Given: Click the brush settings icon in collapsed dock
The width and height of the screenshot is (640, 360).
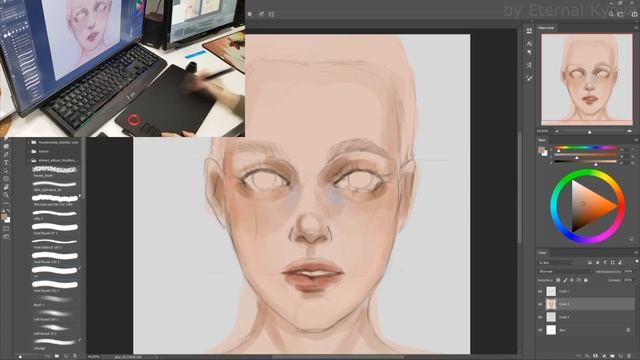Looking at the screenshot, I should (530, 78).
